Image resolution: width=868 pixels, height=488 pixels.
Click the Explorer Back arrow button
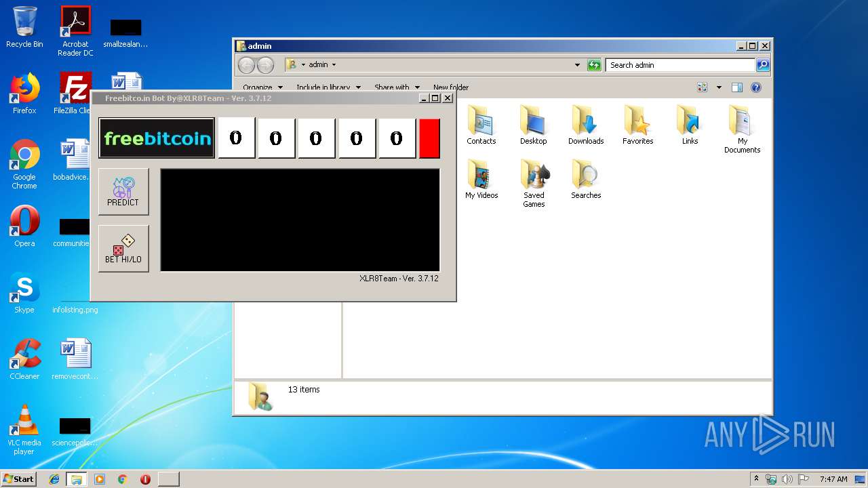point(246,65)
